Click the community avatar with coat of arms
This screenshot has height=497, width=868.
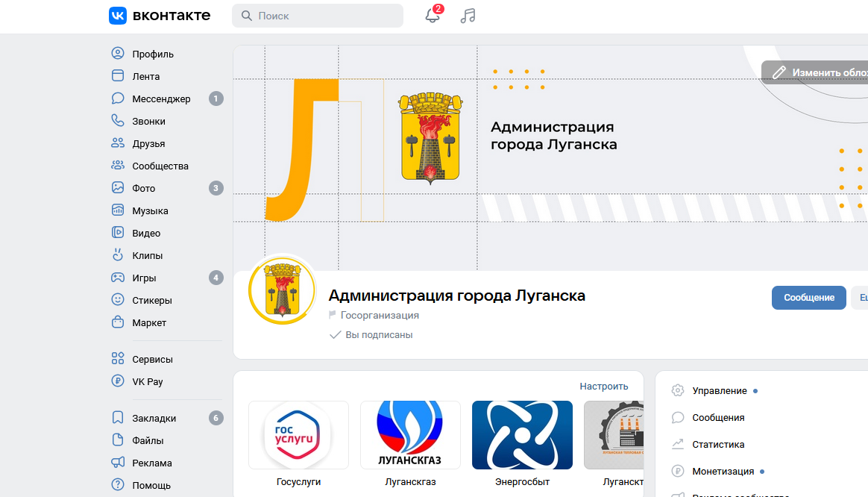click(283, 290)
